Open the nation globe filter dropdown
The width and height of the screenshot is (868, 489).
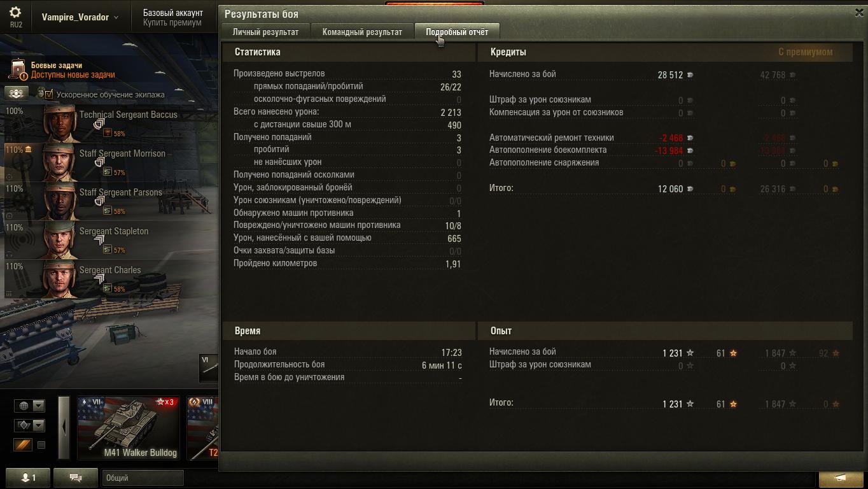tap(29, 406)
